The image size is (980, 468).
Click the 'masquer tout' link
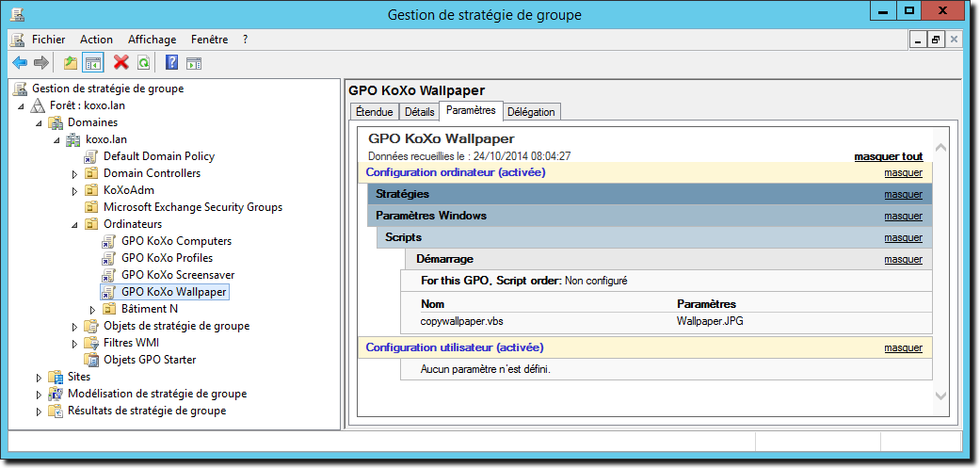(x=888, y=156)
